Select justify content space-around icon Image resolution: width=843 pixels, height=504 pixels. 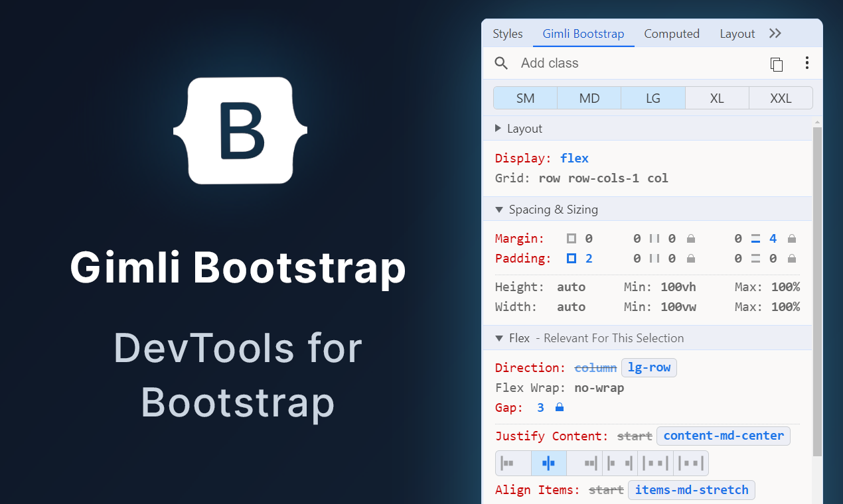coord(656,463)
